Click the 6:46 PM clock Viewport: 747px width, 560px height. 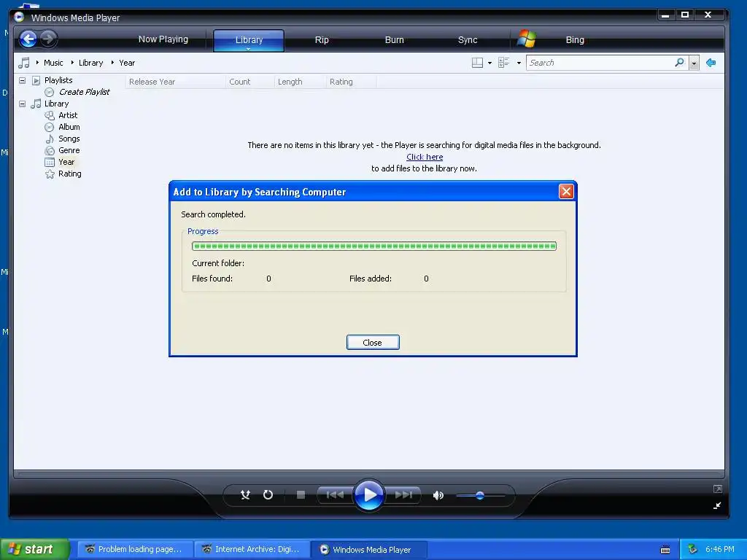[x=720, y=549]
